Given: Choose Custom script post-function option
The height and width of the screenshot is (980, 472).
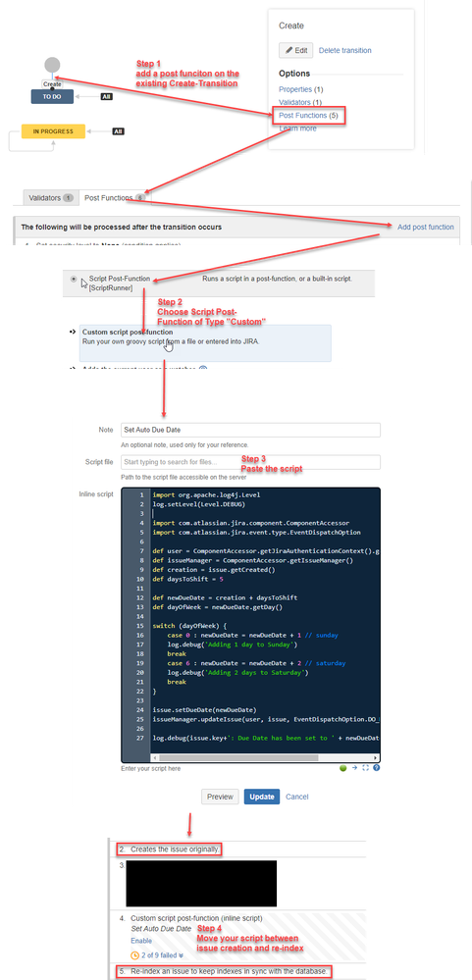Looking at the screenshot, I should [x=205, y=342].
